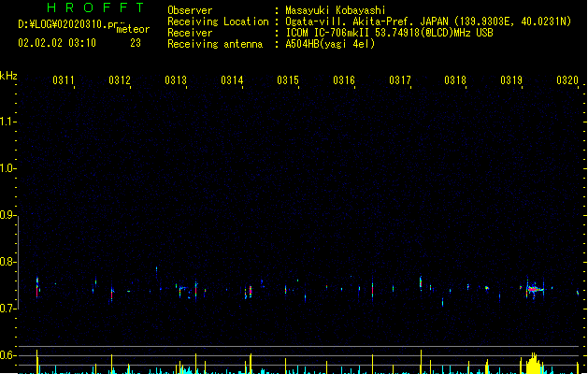
Task: Click the HROFFT title text
Action: point(95,7)
